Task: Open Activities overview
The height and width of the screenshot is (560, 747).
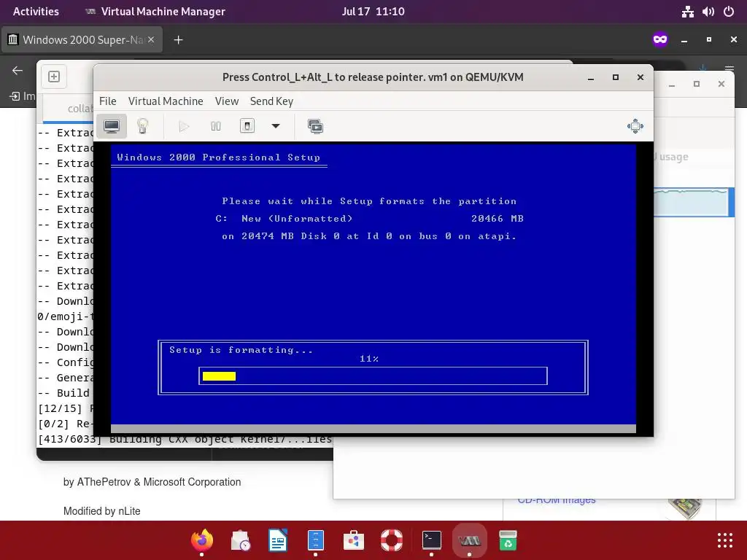Action: [36, 12]
